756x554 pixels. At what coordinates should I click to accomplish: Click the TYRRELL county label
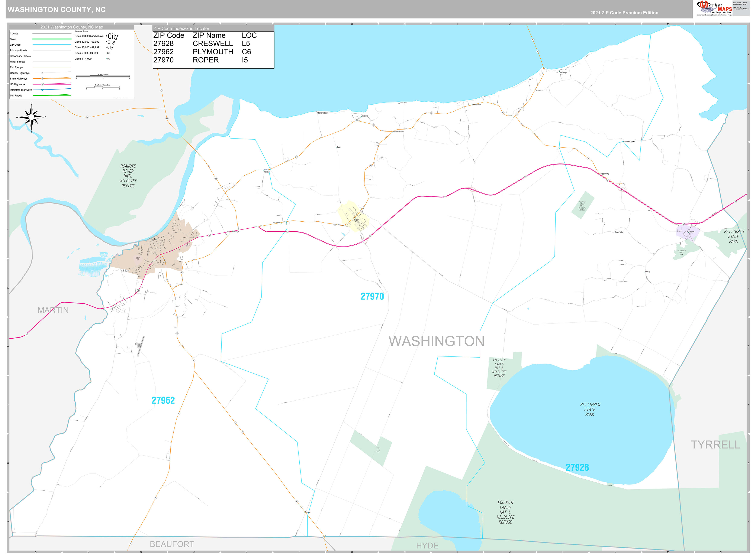tap(715, 445)
